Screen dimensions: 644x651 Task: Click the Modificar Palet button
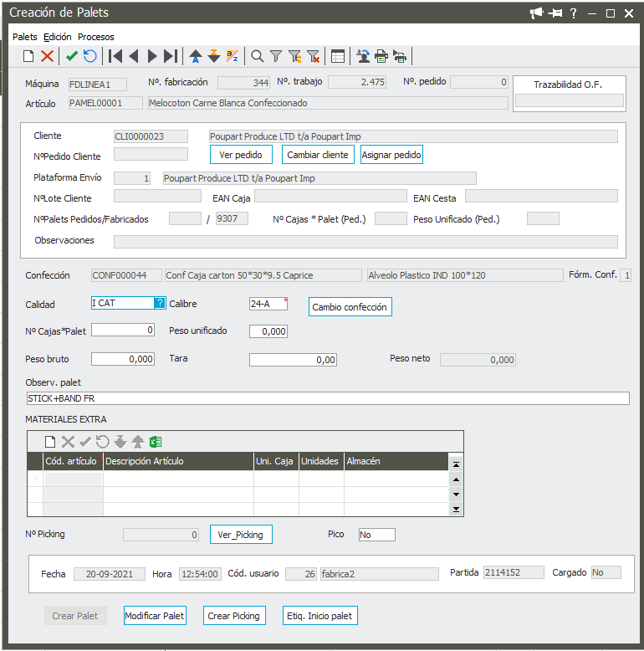coord(155,616)
